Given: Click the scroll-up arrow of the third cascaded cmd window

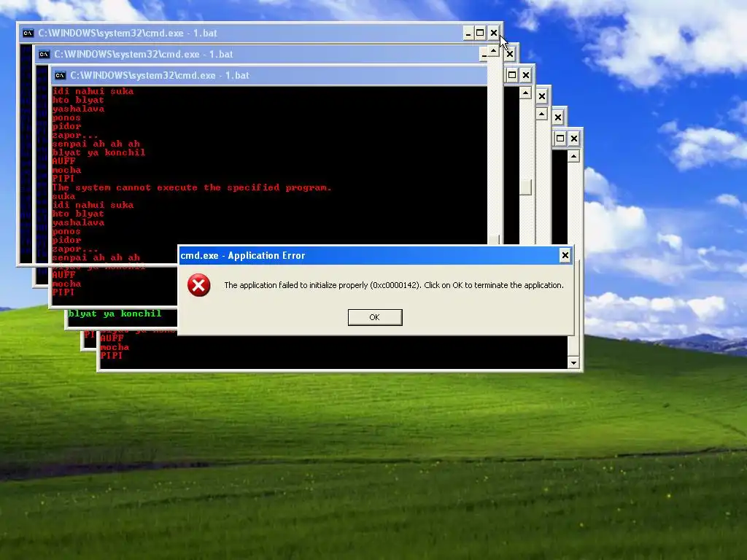Looking at the screenshot, I should [525, 93].
